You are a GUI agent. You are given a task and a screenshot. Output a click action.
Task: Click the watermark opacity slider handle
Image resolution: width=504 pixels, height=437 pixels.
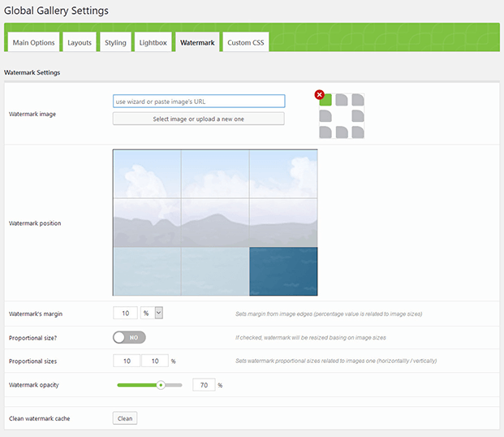pyautogui.click(x=161, y=385)
